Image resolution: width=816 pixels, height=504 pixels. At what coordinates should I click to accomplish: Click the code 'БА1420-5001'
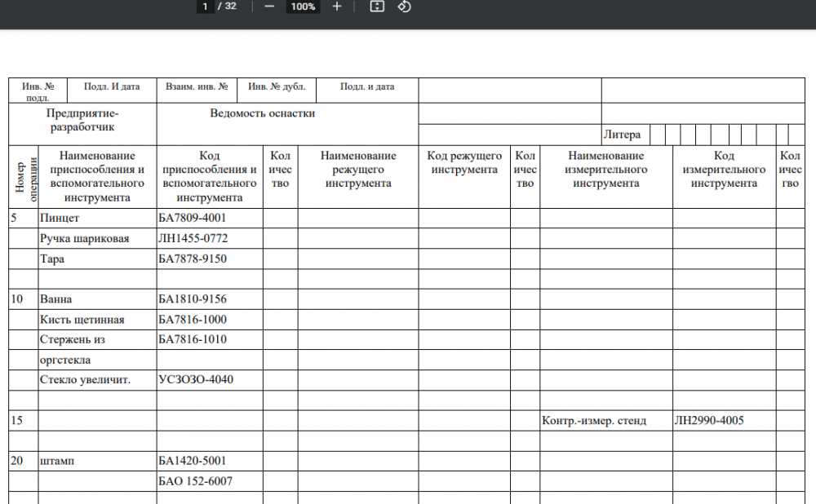coord(193,461)
